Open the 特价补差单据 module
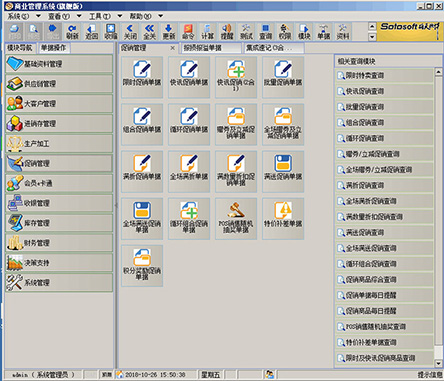 click(283, 219)
